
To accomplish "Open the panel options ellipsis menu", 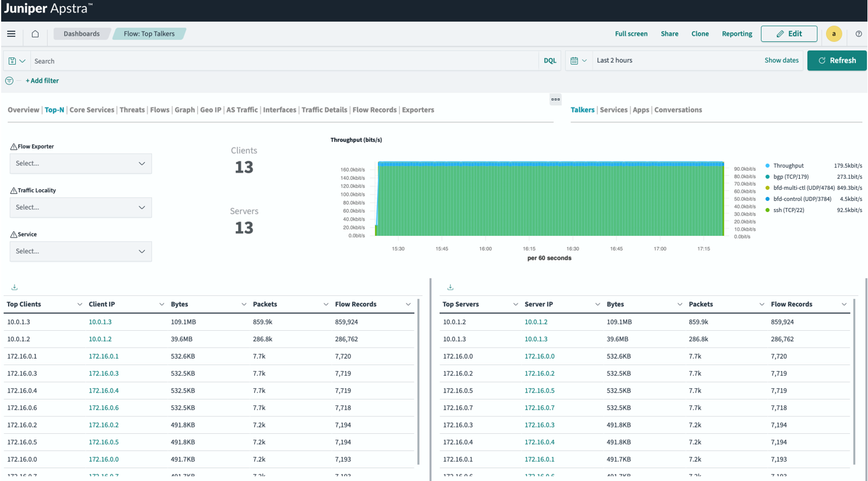I will pos(555,99).
